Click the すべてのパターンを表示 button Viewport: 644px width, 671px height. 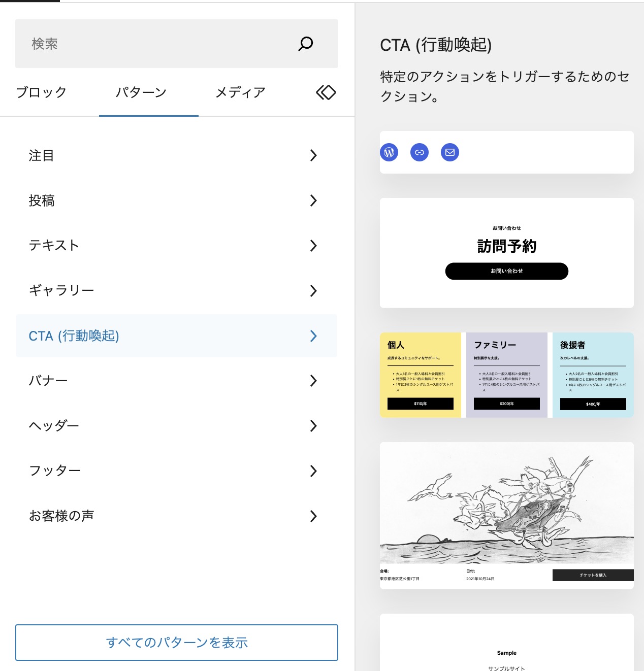(177, 643)
